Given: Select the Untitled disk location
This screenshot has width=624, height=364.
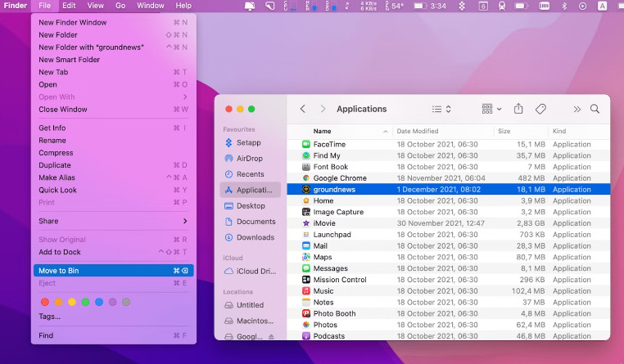Looking at the screenshot, I should tap(251, 305).
